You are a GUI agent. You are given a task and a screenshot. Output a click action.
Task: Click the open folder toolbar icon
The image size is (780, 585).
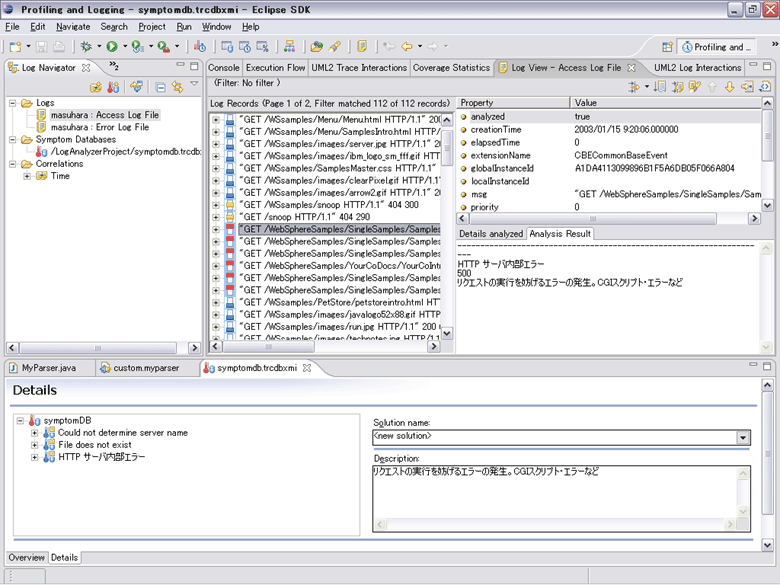[x=316, y=47]
